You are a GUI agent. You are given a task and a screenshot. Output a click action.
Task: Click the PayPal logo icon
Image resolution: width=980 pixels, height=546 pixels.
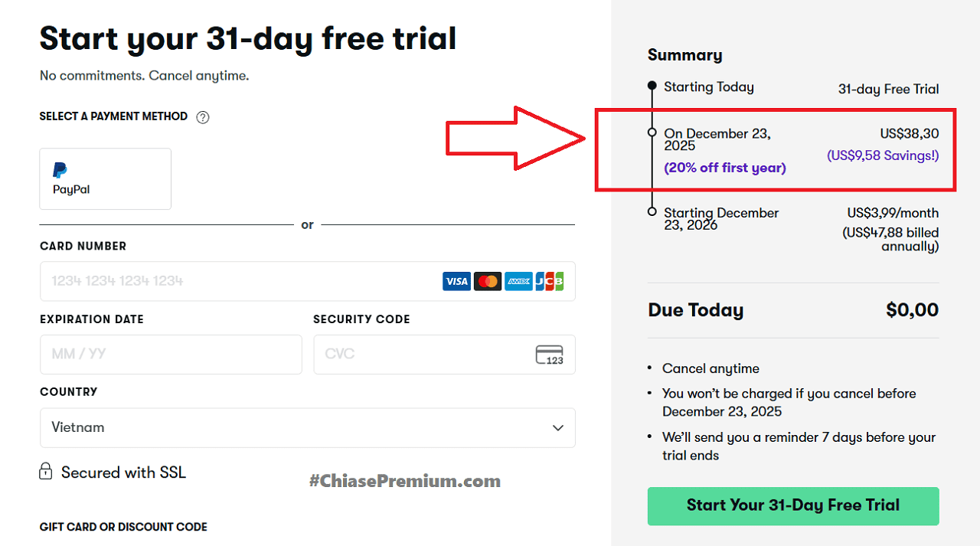(x=60, y=171)
